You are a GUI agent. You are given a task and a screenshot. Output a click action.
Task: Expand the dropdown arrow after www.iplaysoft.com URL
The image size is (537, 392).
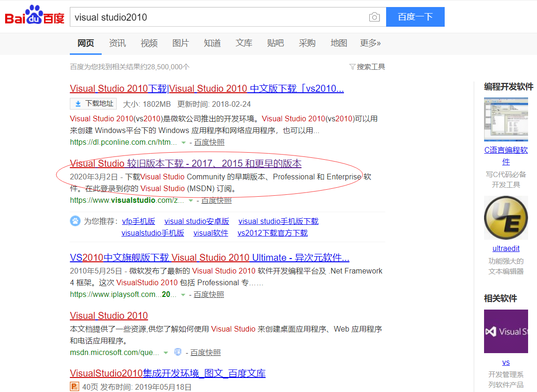(x=183, y=295)
